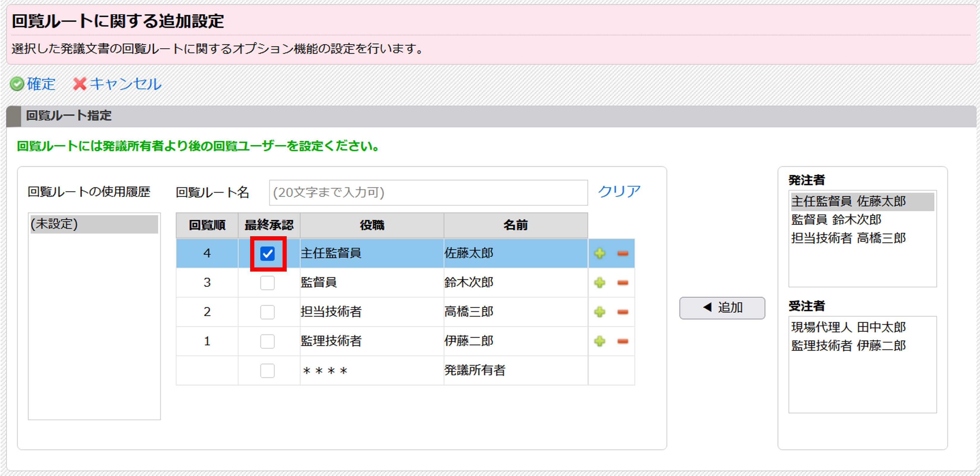Click red minus icon in 鈴木次郎 row

[623, 283]
